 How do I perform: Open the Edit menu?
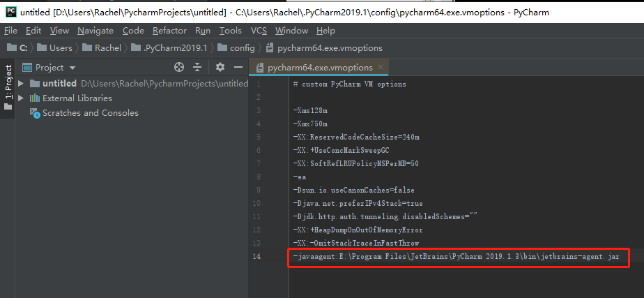(33, 31)
